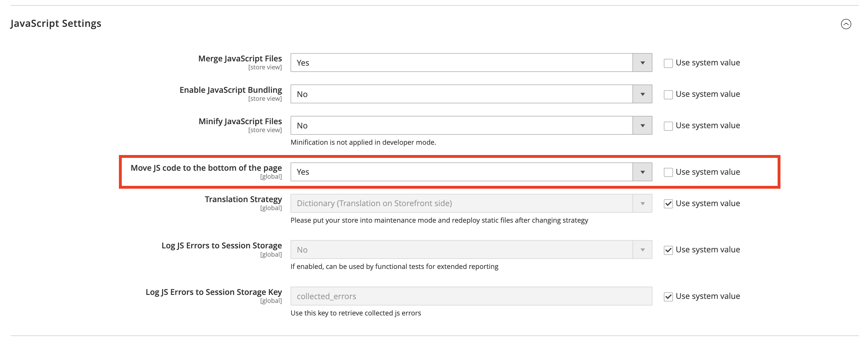Viewport: 868px width, 342px height.
Task: Uncheck Use system value for Log JS Errors
Action: point(668,250)
